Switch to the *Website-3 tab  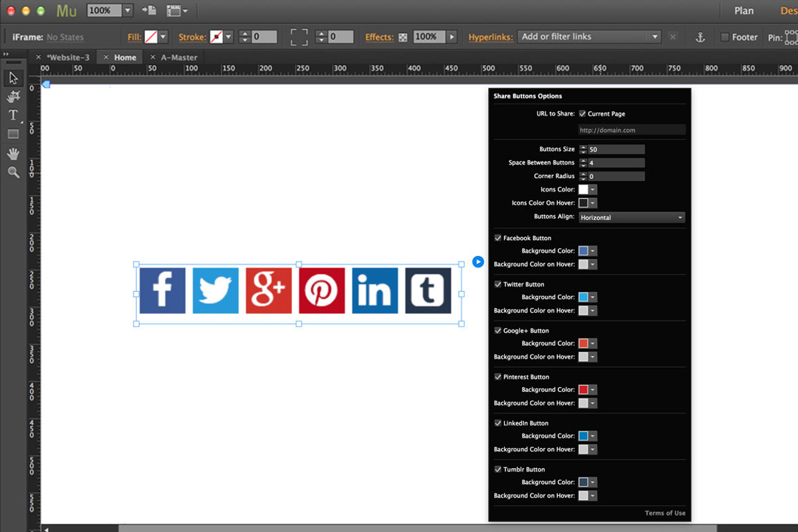click(x=68, y=57)
